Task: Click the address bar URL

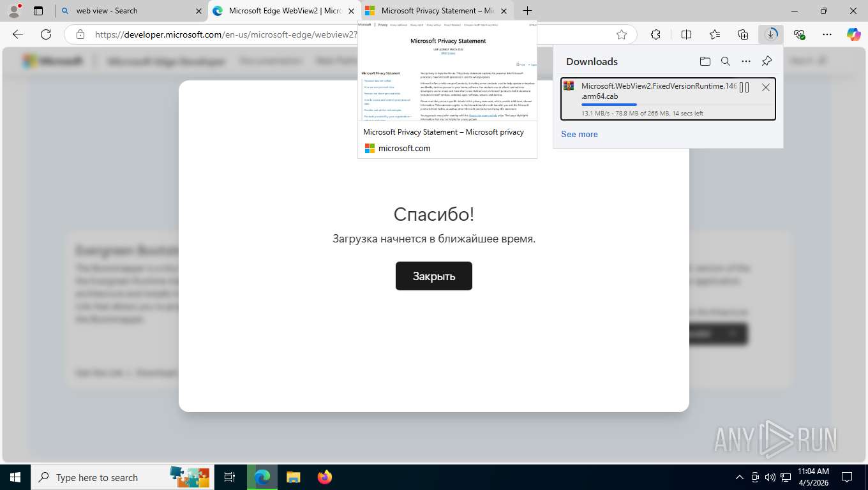Action: [225, 34]
